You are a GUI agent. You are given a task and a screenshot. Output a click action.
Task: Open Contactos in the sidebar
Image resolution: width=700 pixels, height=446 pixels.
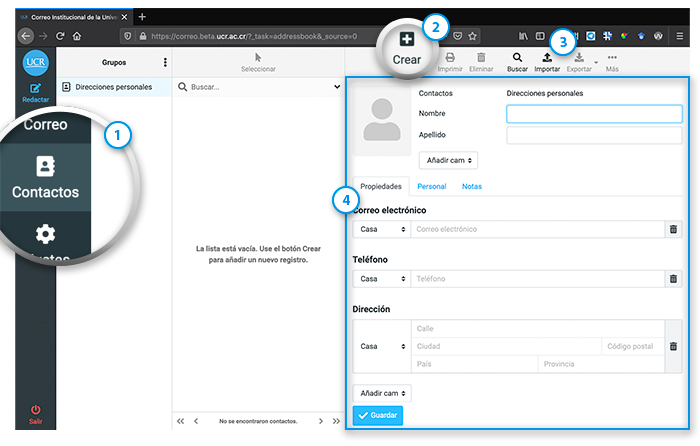coord(45,177)
